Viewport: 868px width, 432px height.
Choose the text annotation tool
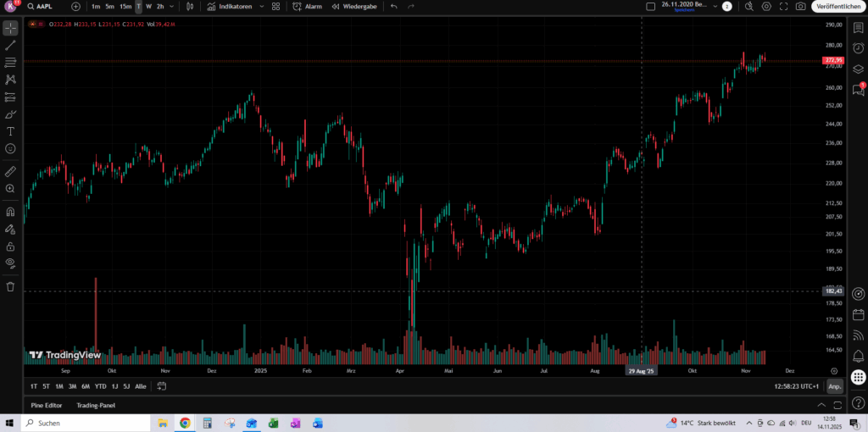[x=10, y=131]
